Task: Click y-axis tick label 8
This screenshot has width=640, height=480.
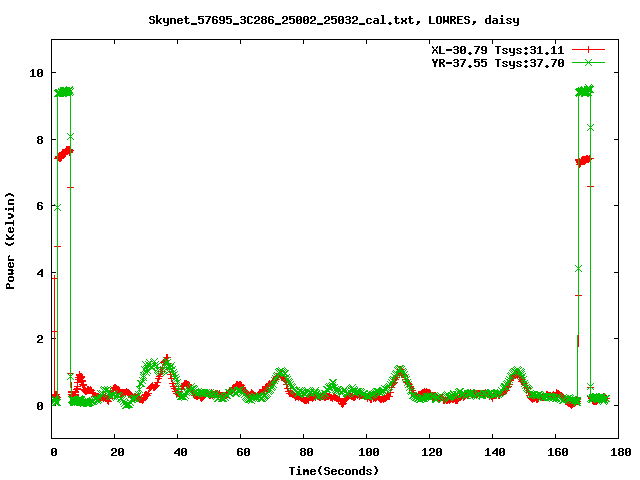Action: pos(40,140)
